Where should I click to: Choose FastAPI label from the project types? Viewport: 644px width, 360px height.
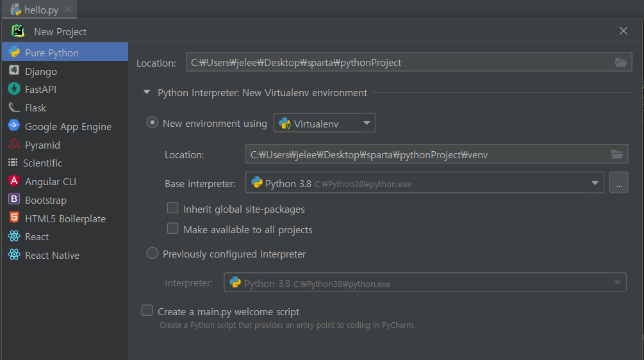tap(40, 90)
